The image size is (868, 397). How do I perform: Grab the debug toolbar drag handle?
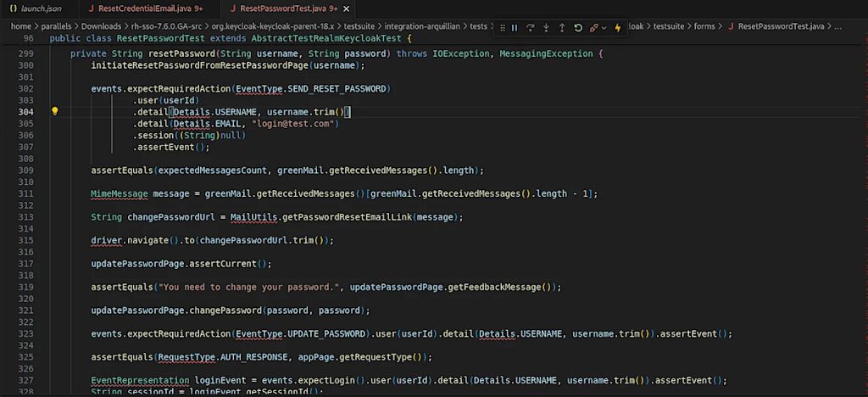(x=502, y=28)
